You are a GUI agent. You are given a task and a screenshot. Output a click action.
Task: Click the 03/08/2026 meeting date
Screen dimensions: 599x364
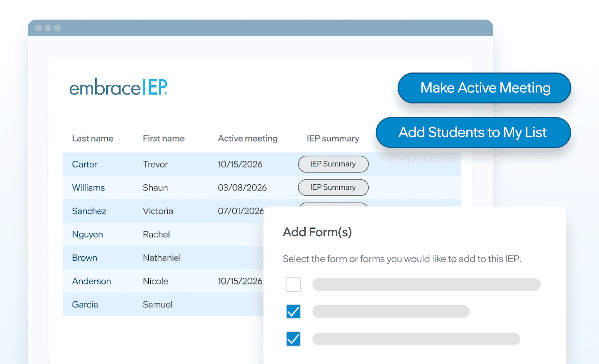(x=242, y=188)
